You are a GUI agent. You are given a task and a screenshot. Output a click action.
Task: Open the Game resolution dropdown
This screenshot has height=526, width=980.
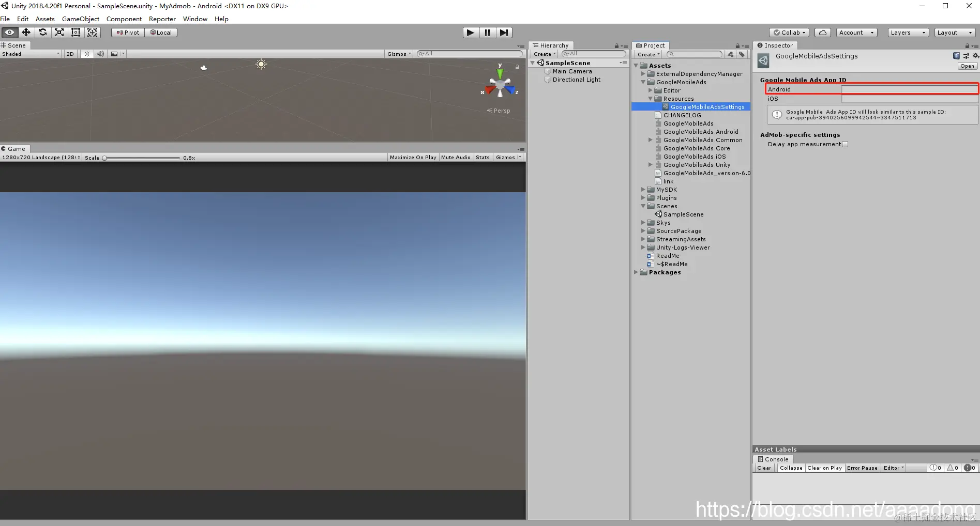pos(41,158)
